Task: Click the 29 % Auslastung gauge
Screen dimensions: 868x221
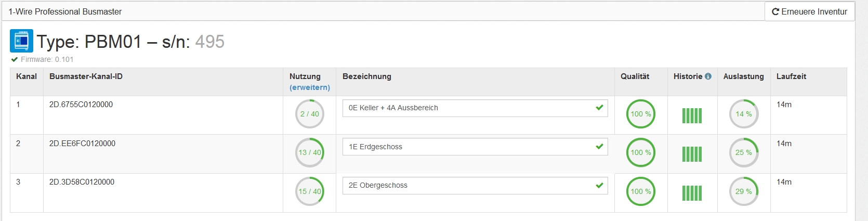Action: (744, 191)
